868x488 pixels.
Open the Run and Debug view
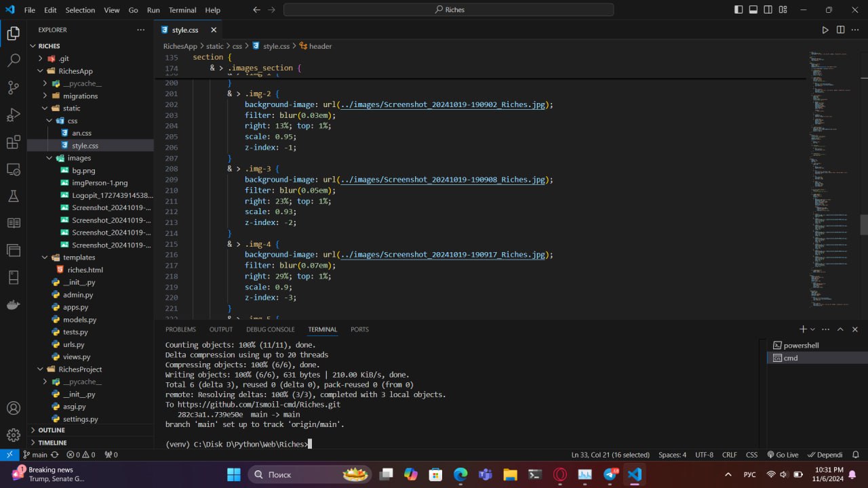[x=13, y=115]
